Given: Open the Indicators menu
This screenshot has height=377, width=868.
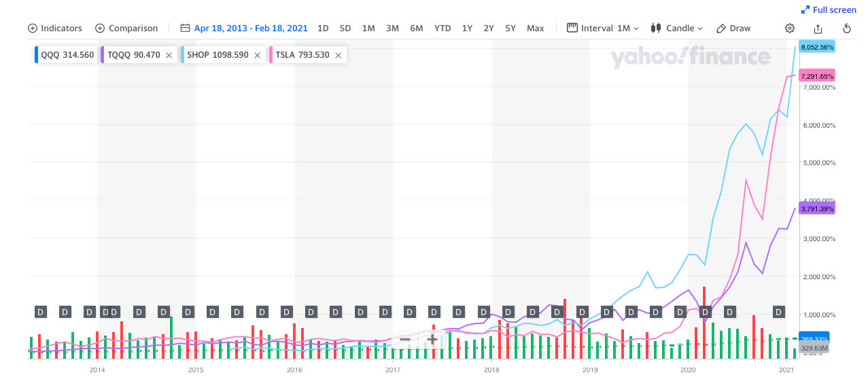Looking at the screenshot, I should pos(55,28).
